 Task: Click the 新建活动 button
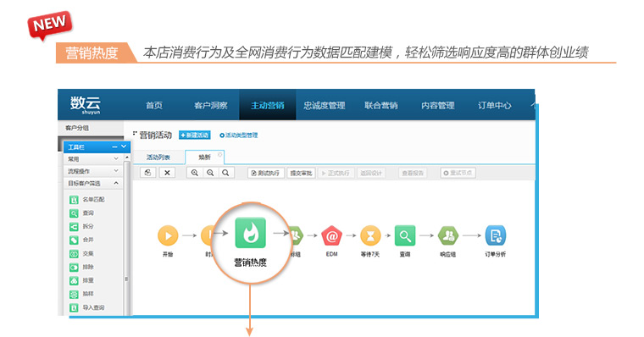(x=195, y=135)
